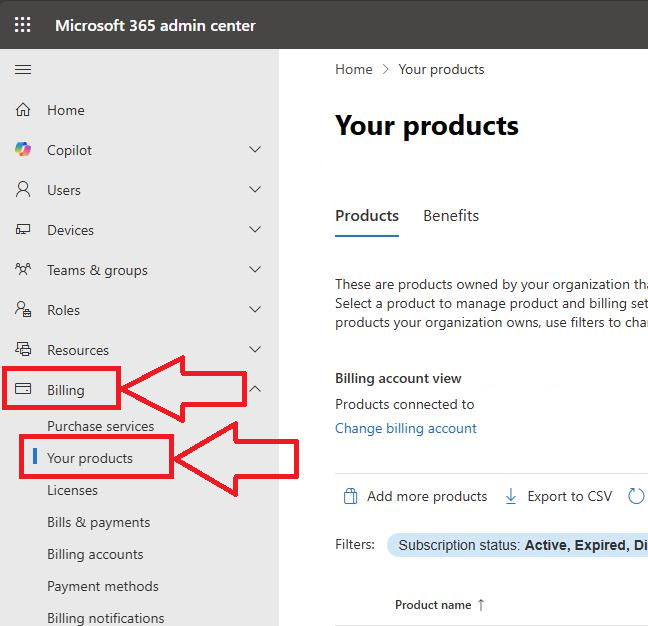Switch to the Benefits tab
The height and width of the screenshot is (626, 648).
point(451,216)
